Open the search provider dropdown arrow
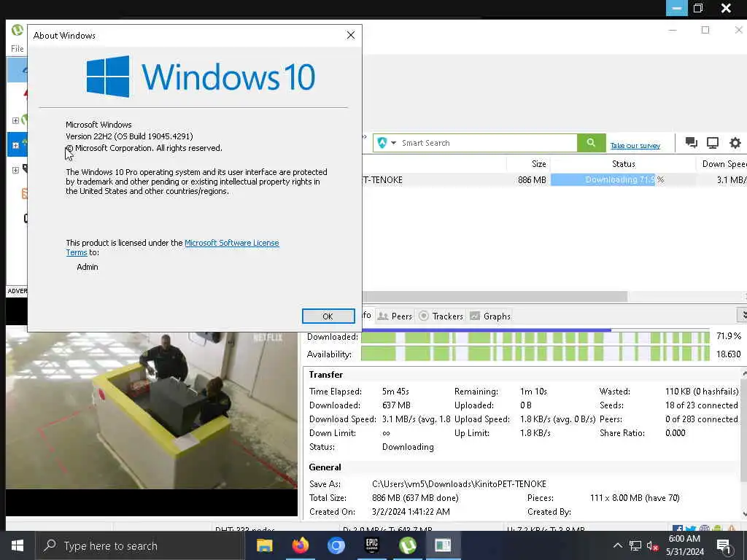The height and width of the screenshot is (560, 747). coord(393,143)
